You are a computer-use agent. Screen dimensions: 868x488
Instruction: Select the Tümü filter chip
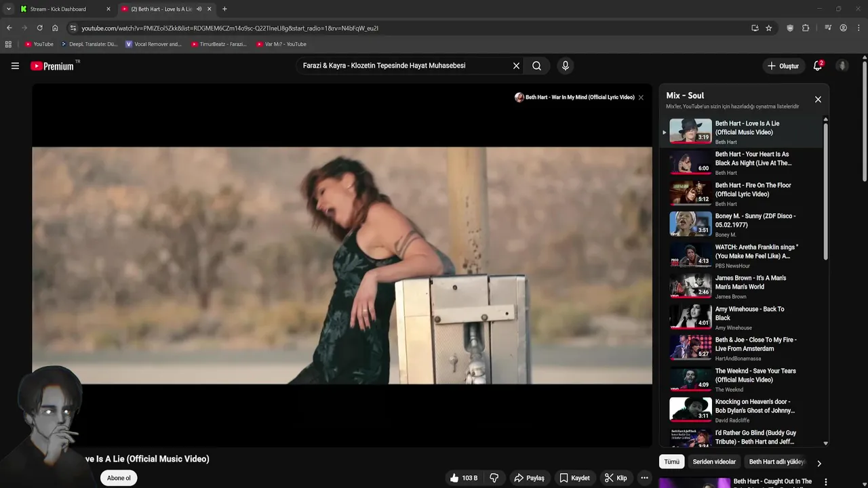tap(671, 462)
